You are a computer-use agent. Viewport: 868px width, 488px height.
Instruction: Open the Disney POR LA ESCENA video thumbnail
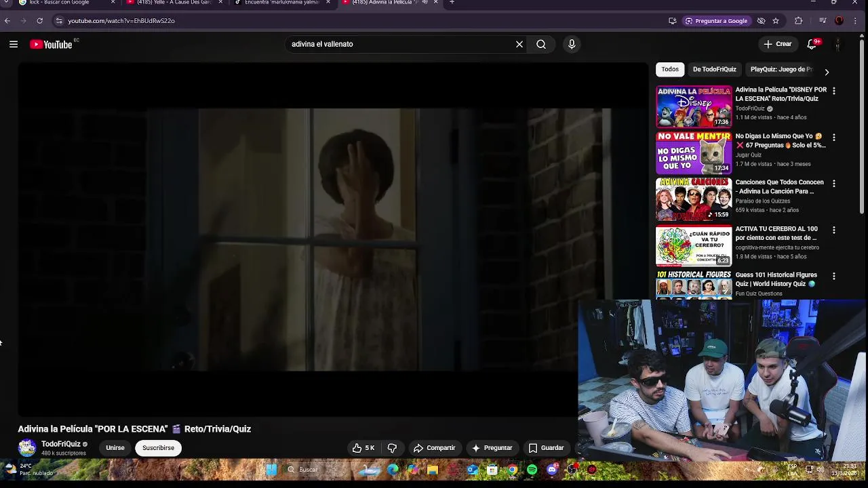694,106
